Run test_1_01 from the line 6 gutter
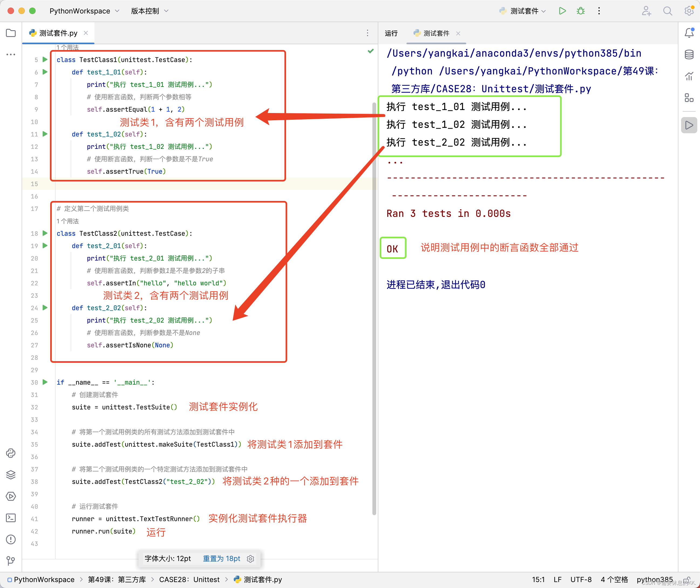The height and width of the screenshot is (588, 700). [45, 72]
